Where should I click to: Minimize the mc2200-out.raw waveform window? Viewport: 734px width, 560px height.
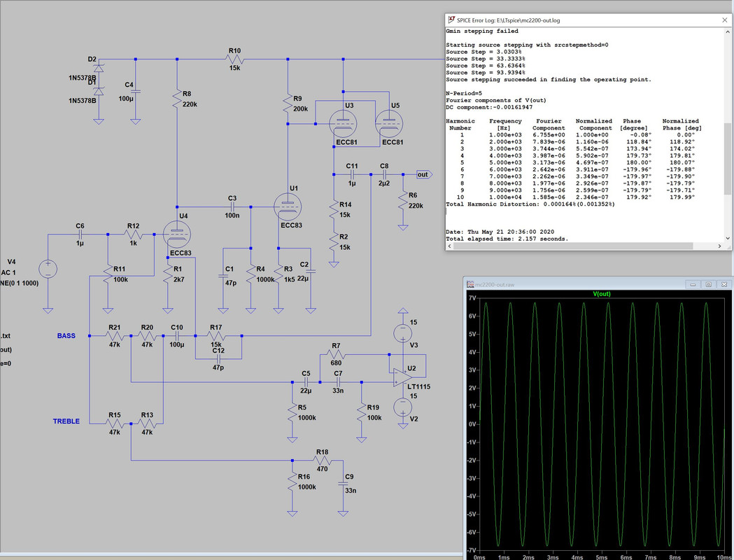point(692,284)
